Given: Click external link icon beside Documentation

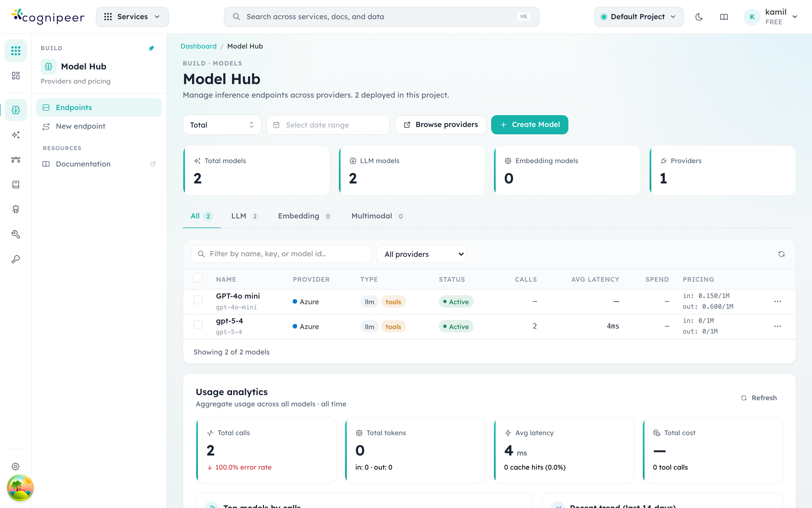Looking at the screenshot, I should tap(153, 164).
